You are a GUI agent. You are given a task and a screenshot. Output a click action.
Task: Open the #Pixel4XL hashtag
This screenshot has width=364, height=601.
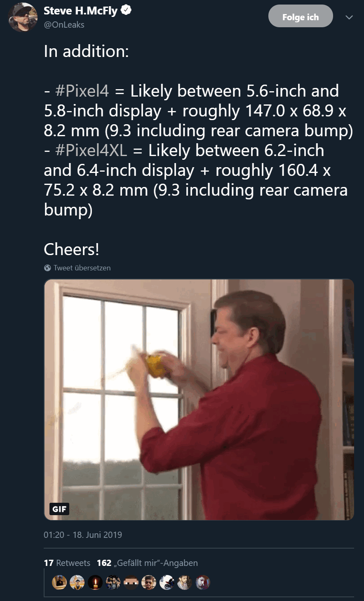coord(91,151)
